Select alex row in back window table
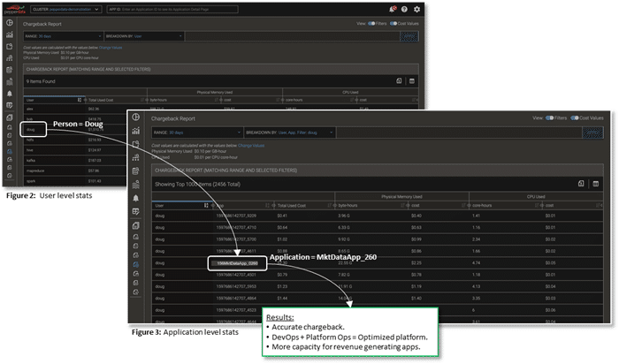The width and height of the screenshot is (619, 364). pyautogui.click(x=74, y=109)
